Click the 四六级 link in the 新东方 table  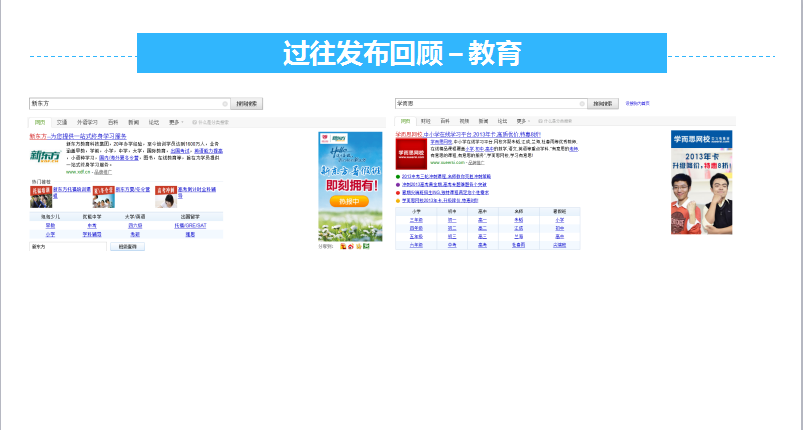135,226
